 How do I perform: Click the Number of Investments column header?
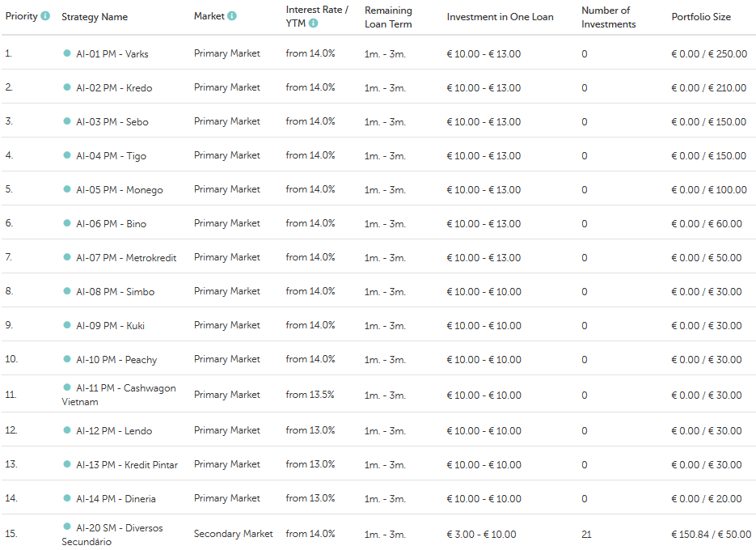coord(608,17)
